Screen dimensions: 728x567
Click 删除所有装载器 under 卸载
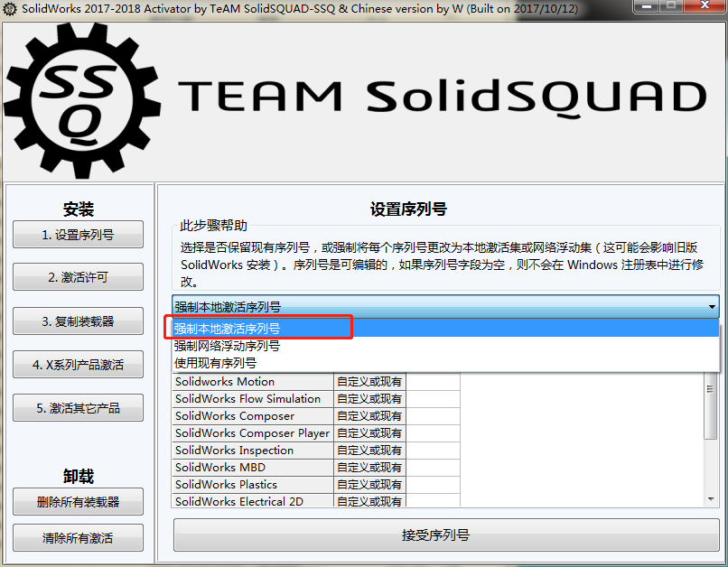point(78,502)
